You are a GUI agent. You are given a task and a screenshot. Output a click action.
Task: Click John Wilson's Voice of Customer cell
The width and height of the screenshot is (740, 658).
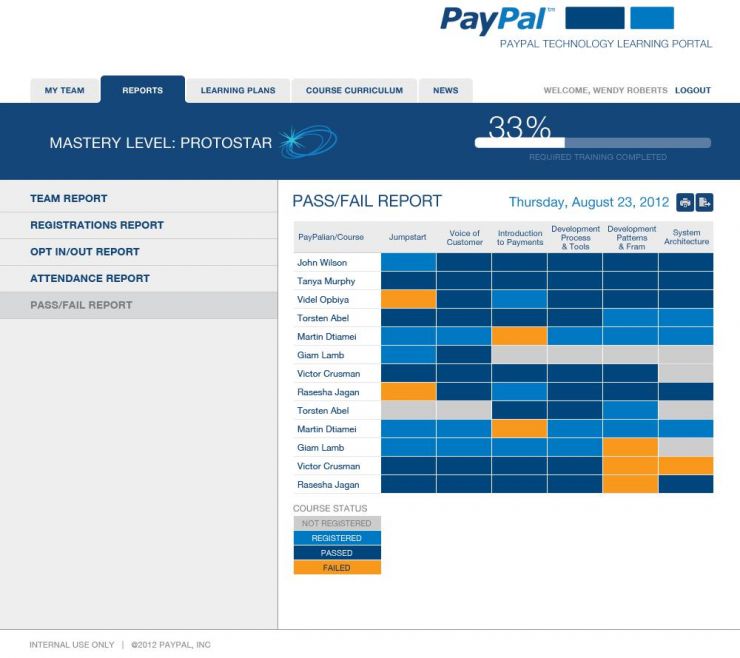point(464,262)
